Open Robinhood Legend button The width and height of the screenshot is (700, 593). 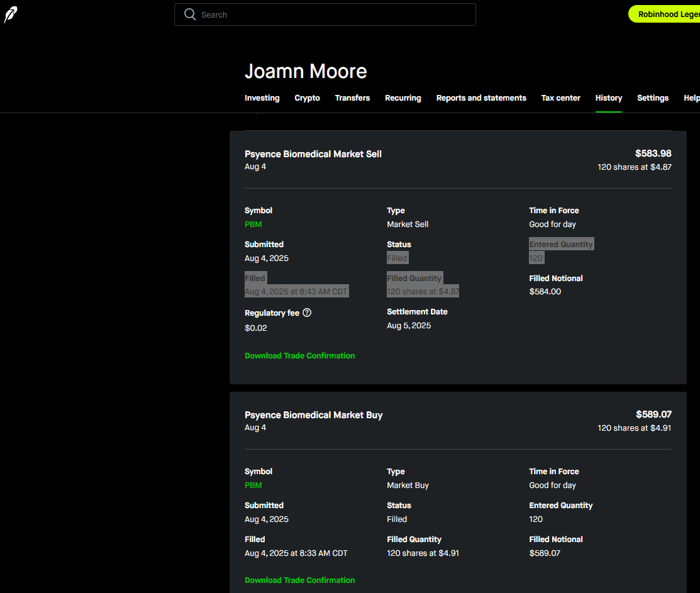point(667,14)
